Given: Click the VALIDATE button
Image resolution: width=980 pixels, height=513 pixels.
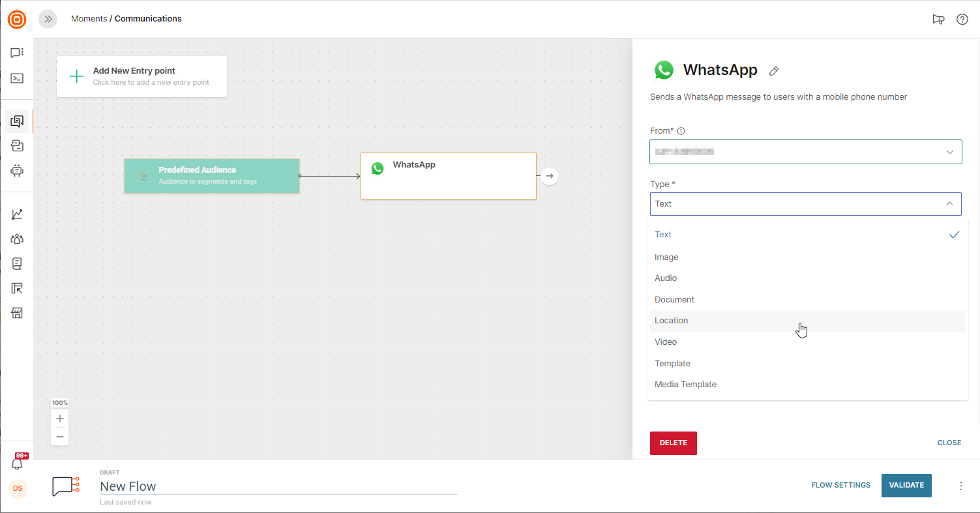Looking at the screenshot, I should click(906, 486).
